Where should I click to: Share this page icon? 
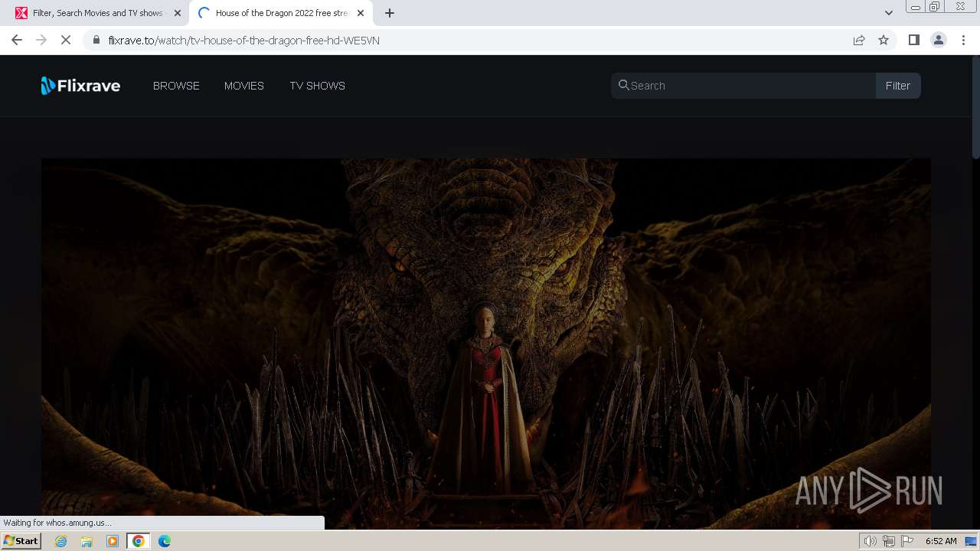(859, 40)
